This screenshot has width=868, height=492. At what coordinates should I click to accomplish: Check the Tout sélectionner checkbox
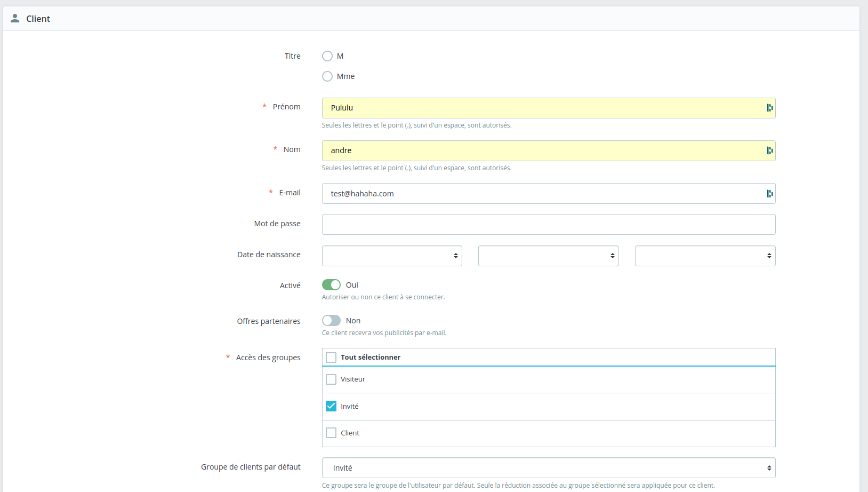(x=331, y=357)
